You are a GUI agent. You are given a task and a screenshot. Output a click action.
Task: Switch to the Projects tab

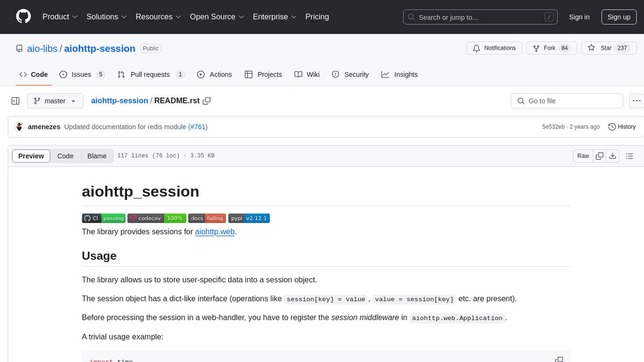coord(263,74)
